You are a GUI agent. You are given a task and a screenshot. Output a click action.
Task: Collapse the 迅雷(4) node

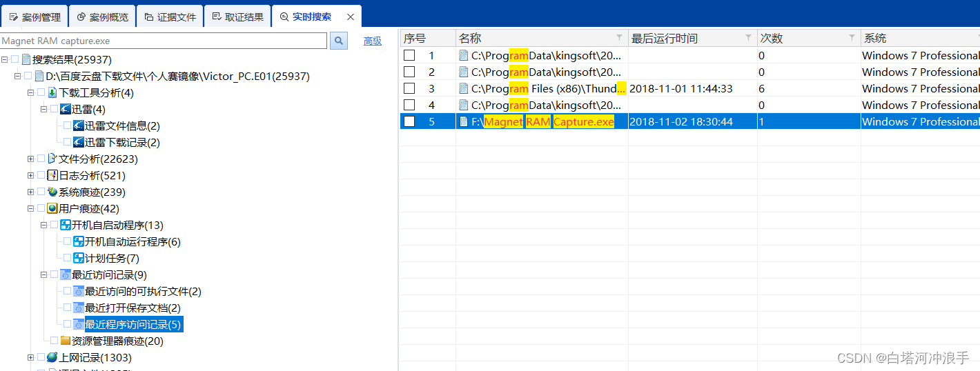(x=43, y=109)
